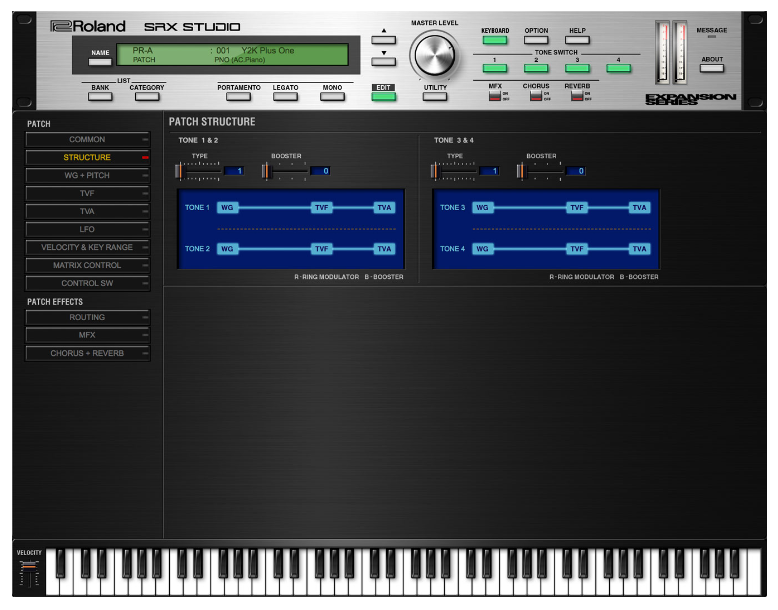Click the Tone 4 TVF block
The width and height of the screenshot is (778, 610).
577,249
